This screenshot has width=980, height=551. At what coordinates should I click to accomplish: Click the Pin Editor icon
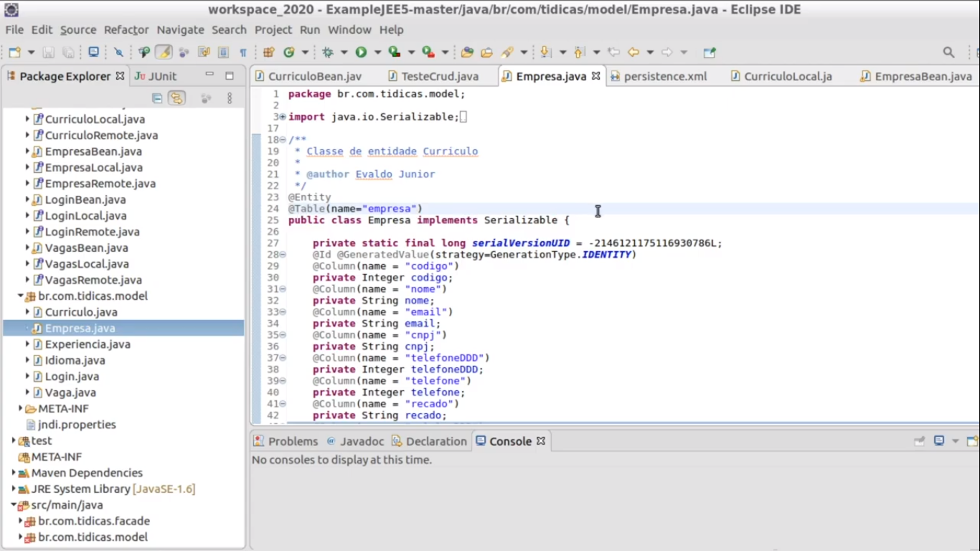[710, 52]
